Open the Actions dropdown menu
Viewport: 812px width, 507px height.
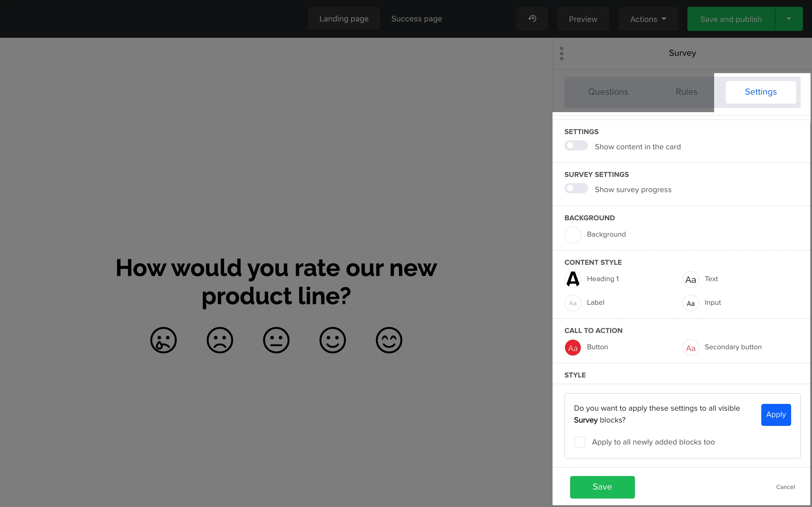648,19
